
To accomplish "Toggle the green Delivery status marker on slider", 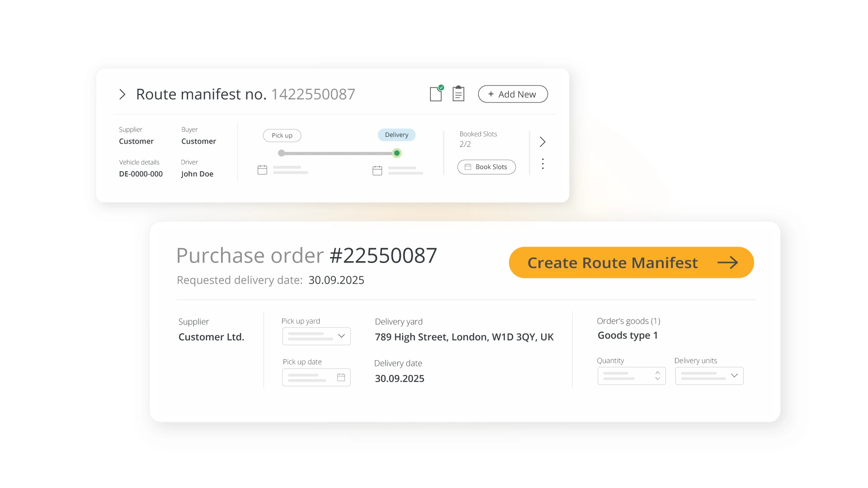I will 396,153.
